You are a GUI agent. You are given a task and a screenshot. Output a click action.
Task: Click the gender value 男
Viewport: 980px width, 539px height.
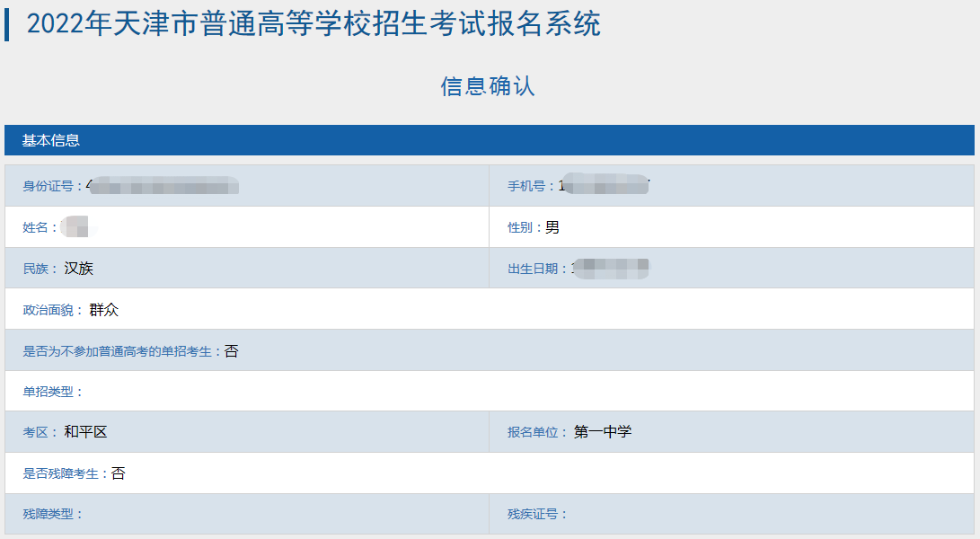(x=552, y=227)
